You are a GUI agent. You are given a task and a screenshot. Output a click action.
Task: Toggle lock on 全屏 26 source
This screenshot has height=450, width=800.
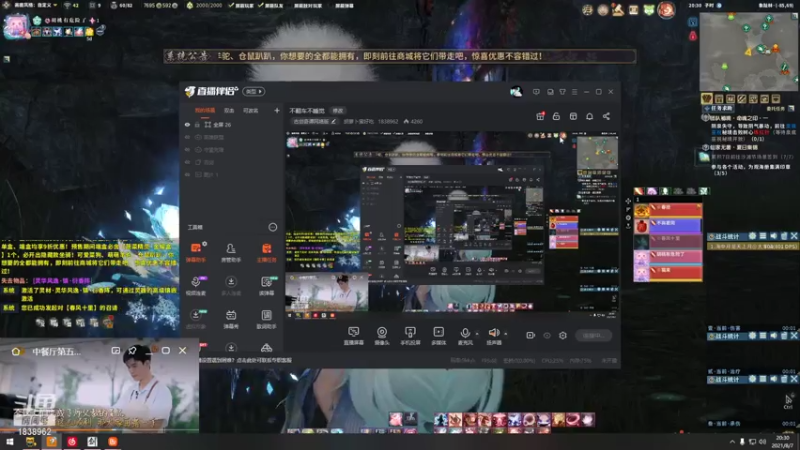[x=197, y=124]
